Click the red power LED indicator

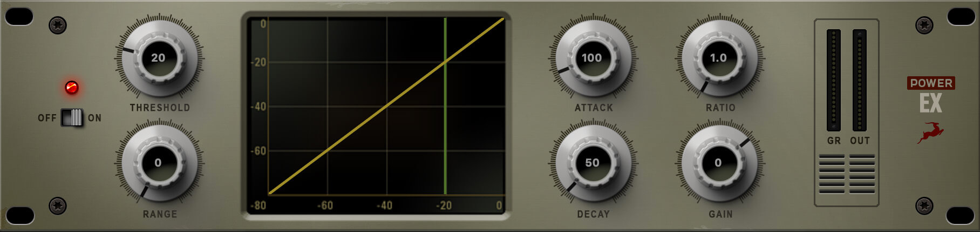point(71,88)
